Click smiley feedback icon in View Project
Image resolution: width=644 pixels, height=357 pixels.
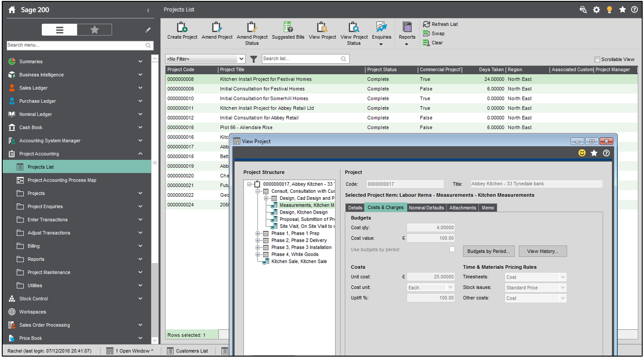point(582,153)
